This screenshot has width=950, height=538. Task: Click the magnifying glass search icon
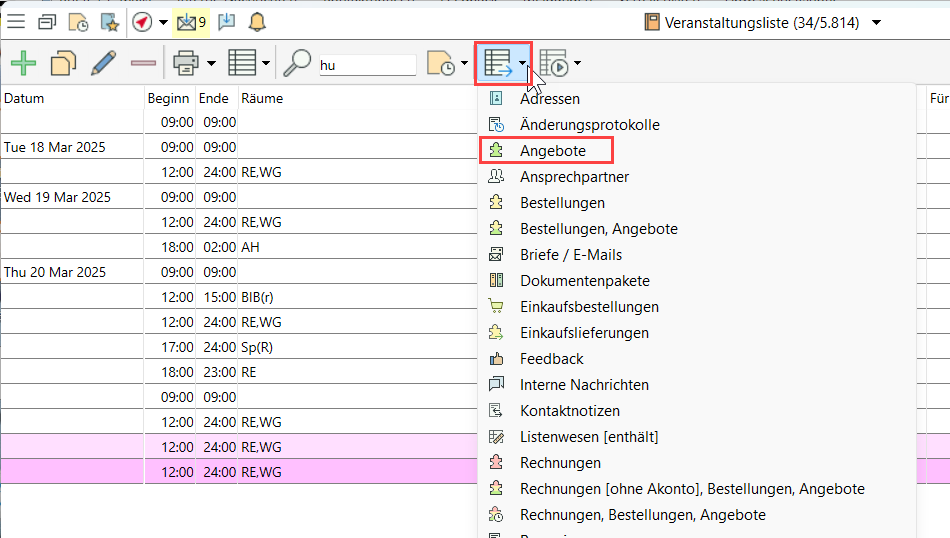point(297,65)
